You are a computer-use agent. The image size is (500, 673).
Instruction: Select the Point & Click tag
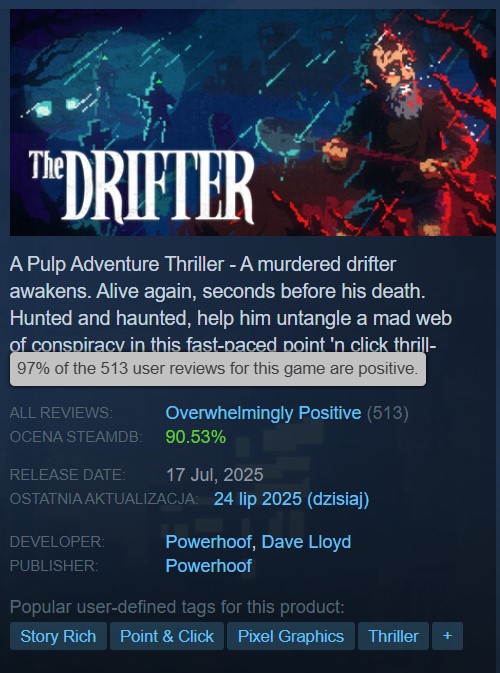tap(167, 636)
